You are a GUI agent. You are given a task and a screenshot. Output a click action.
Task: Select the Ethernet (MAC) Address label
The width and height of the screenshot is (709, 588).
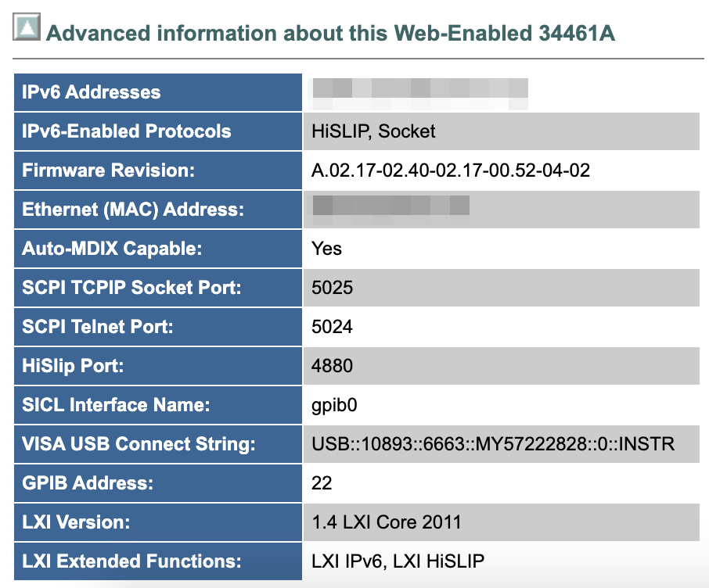[x=133, y=210]
